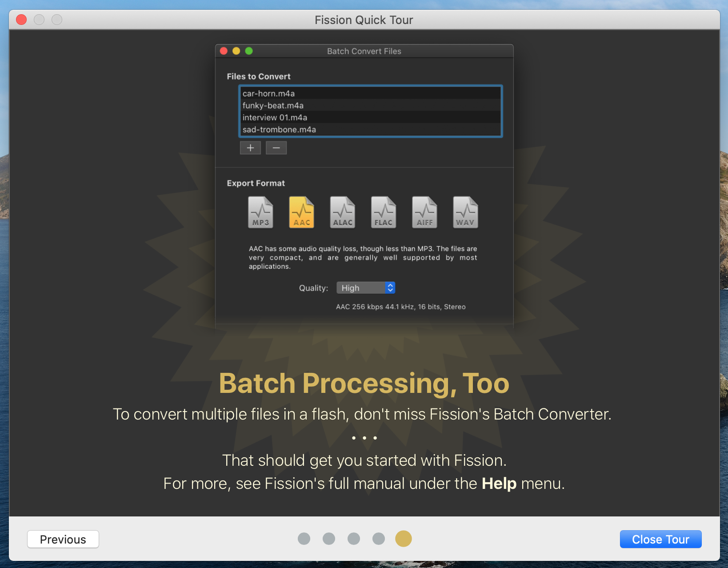This screenshot has width=728, height=568.
Task: Select interview 01.m4a in the file list
Action: (x=371, y=117)
